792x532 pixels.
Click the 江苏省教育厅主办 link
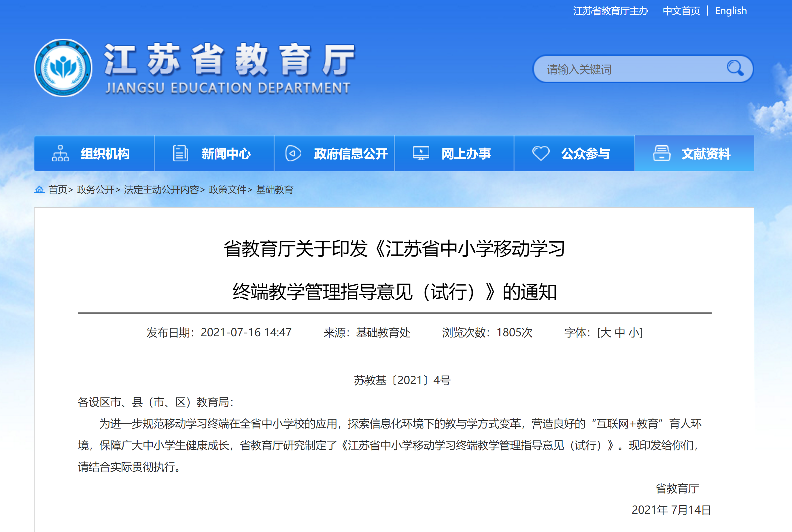[610, 11]
